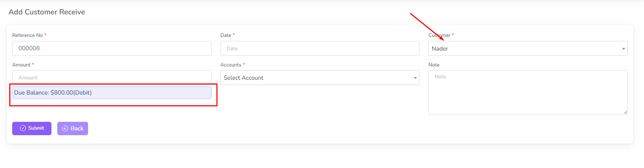Open the Select Account combo box

point(316,78)
